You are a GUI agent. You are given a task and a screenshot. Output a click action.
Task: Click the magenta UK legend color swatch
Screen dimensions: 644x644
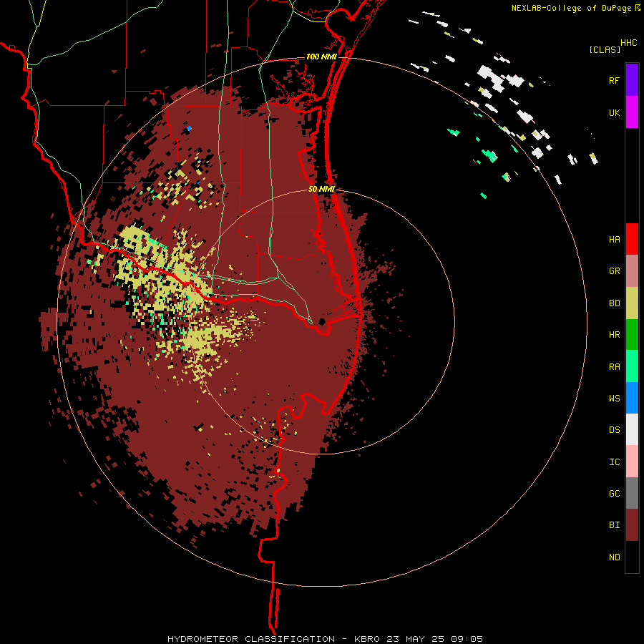(x=632, y=112)
